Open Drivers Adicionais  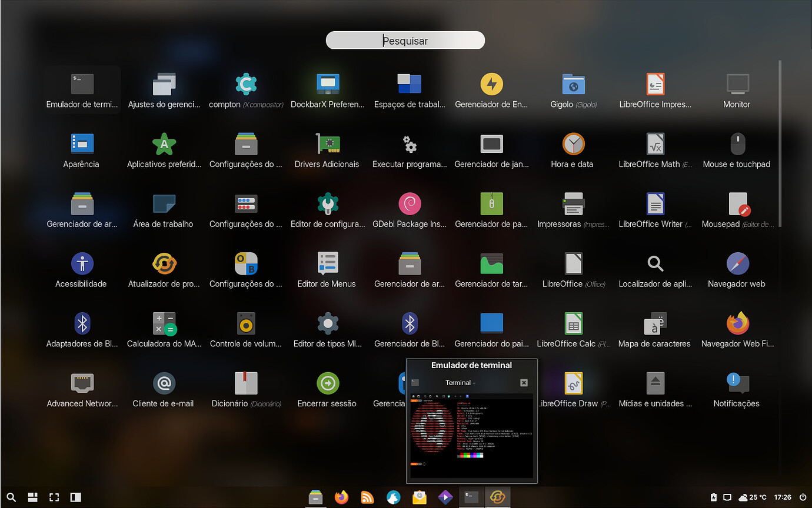point(328,151)
